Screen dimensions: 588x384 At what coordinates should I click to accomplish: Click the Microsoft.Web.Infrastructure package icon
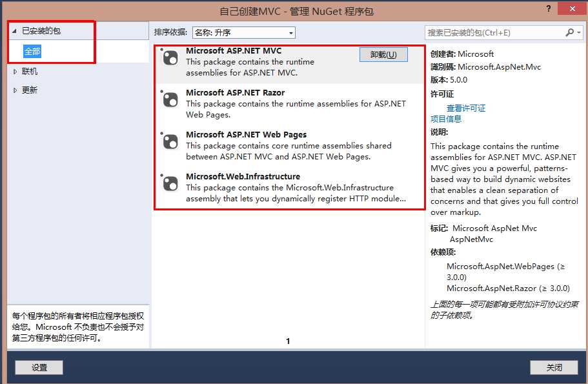(x=170, y=184)
